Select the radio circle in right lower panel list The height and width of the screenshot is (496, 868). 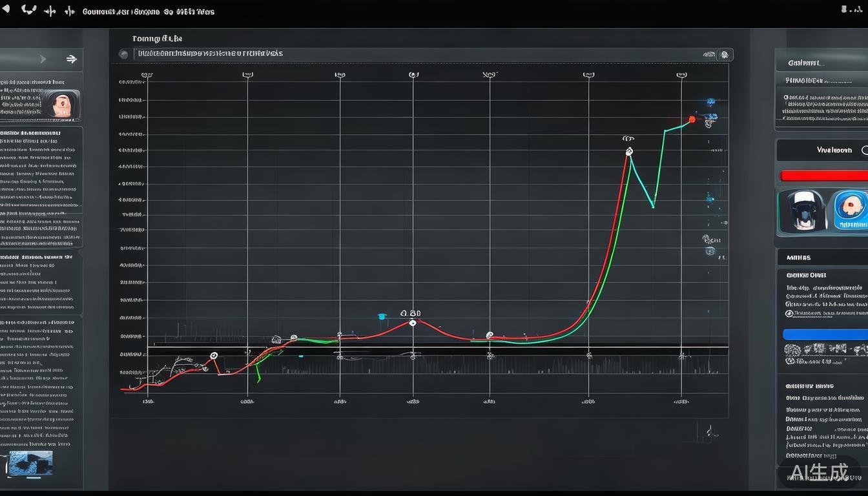pyautogui.click(x=789, y=313)
